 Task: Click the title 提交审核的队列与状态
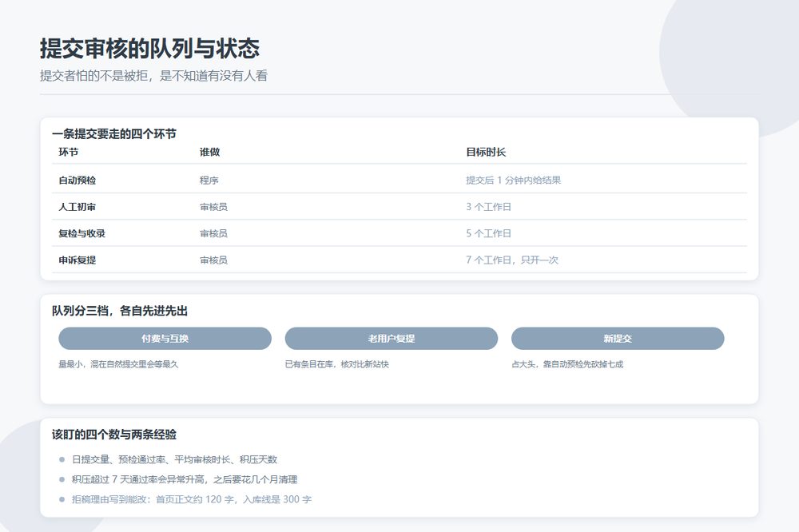click(x=150, y=49)
